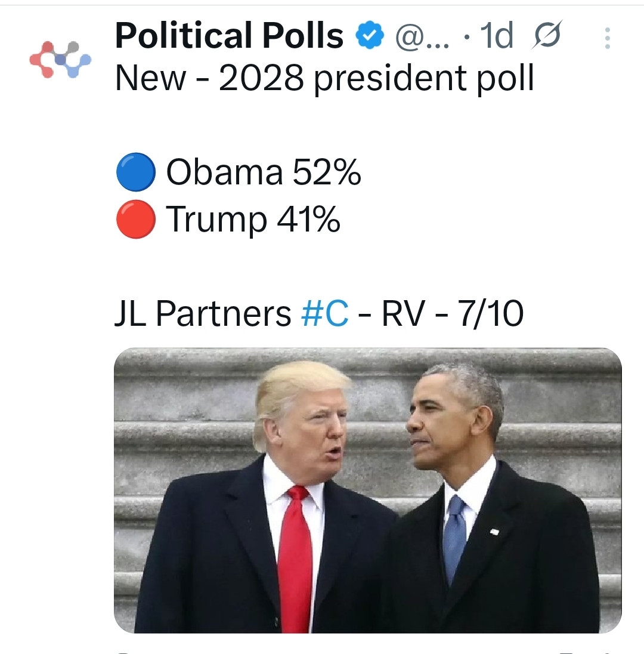644x654 pixels.
Task: Click the lapel pin on the right coat
Action: [x=494, y=530]
